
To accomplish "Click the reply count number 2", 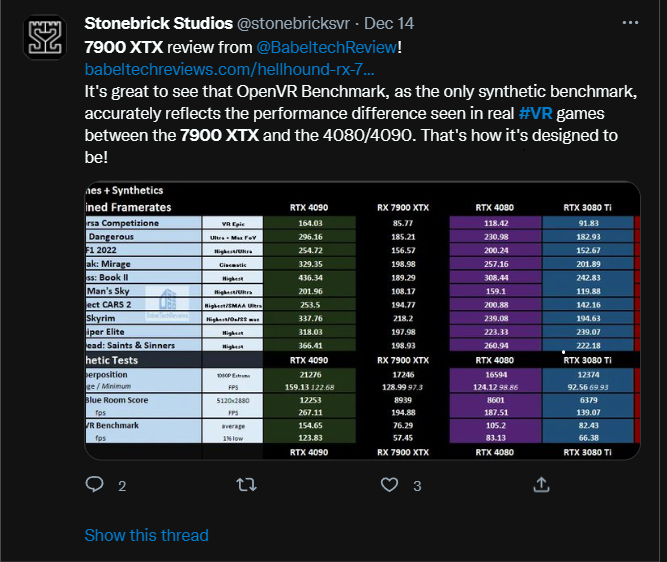I will pyautogui.click(x=122, y=486).
